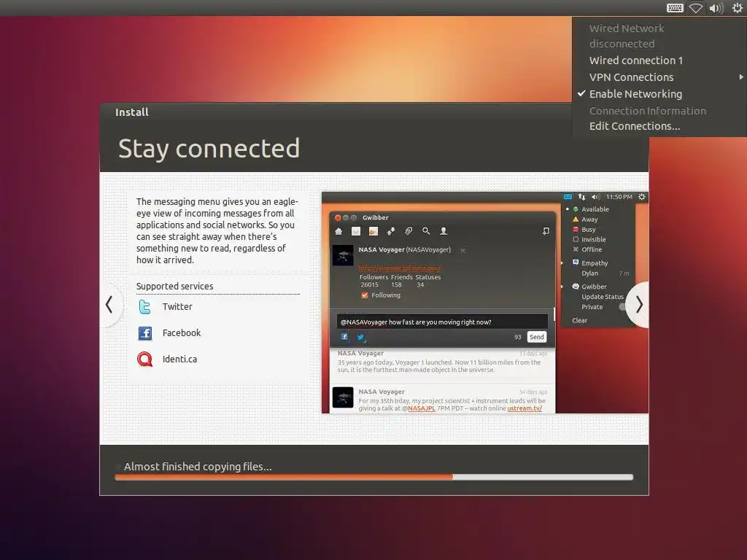Click the network arrows icon in slideshow panel
This screenshot has height=560, width=747.
pyautogui.click(x=581, y=197)
